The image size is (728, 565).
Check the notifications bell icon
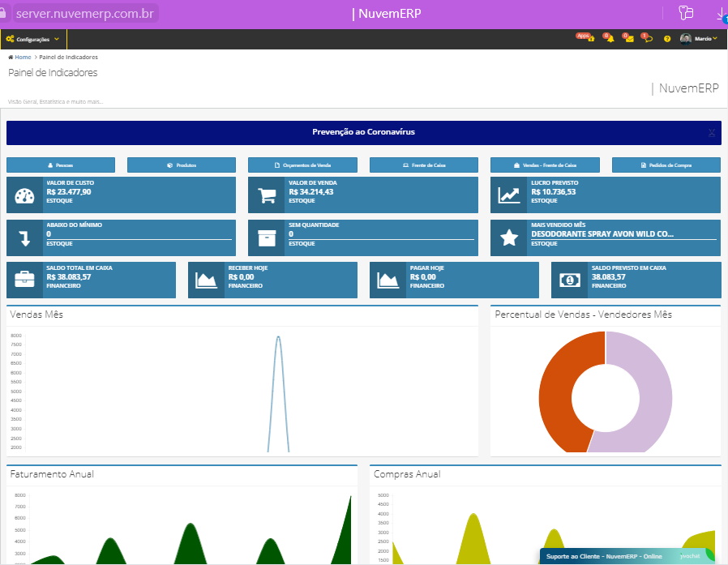(x=610, y=39)
